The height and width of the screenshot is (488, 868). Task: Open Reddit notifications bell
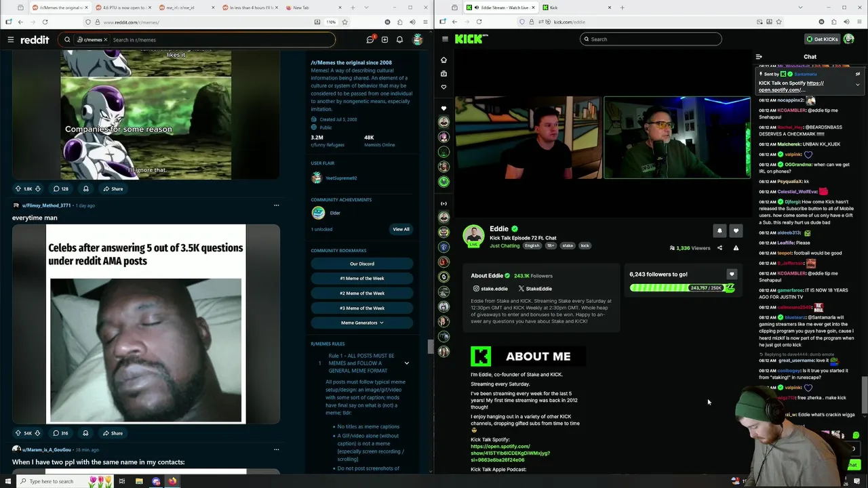(x=399, y=39)
